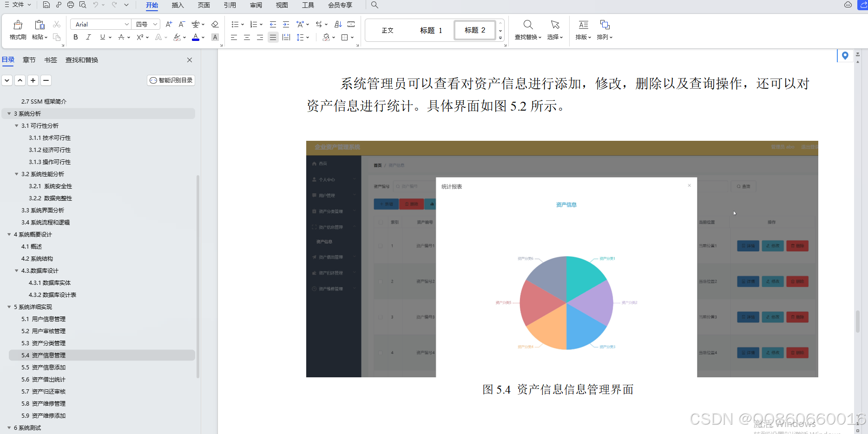Click the borders icon in paragraph group
Viewport: 868px width, 434px height.
coord(345,37)
